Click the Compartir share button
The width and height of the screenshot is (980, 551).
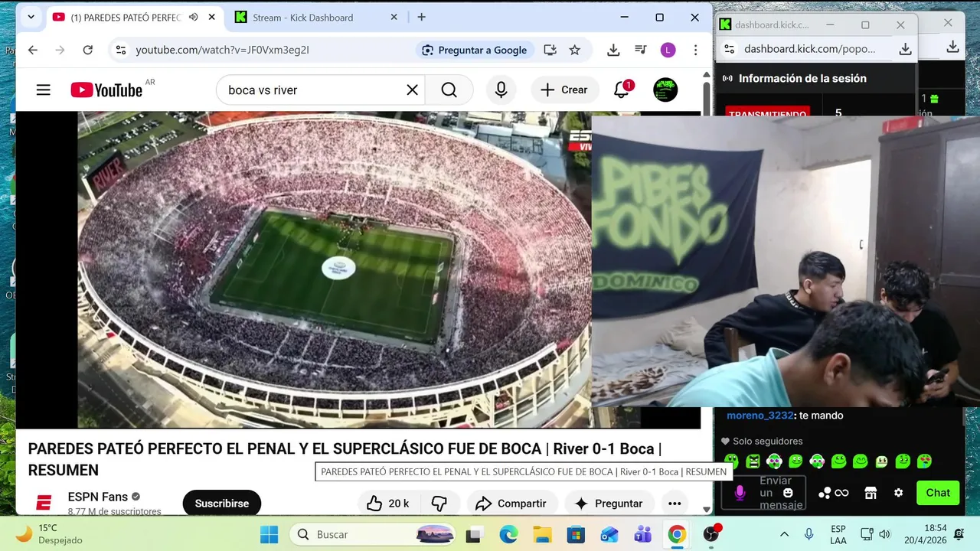pos(511,504)
